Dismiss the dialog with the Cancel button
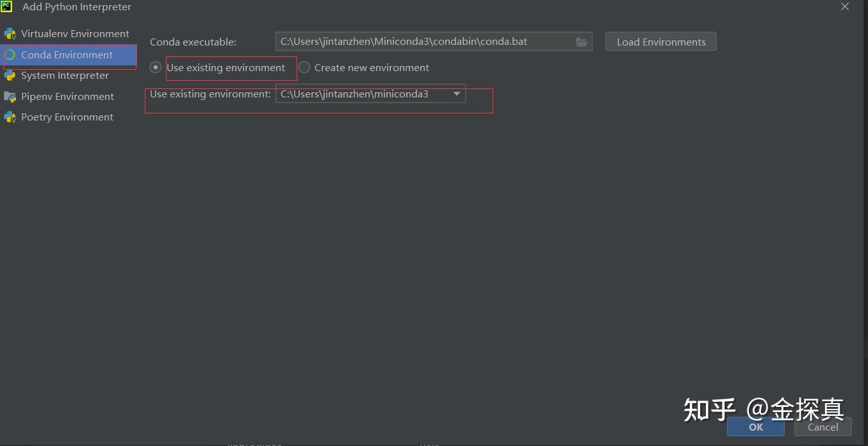This screenshot has height=446, width=868. point(823,427)
